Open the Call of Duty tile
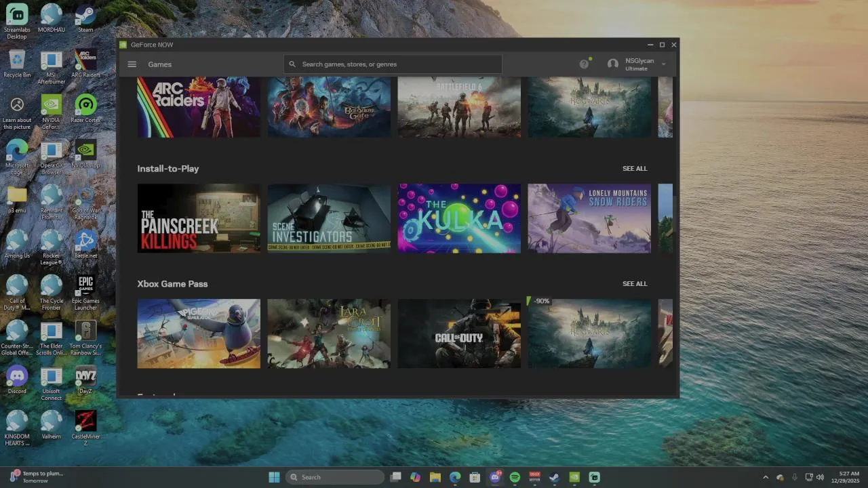This screenshot has width=868, height=488. [x=459, y=333]
